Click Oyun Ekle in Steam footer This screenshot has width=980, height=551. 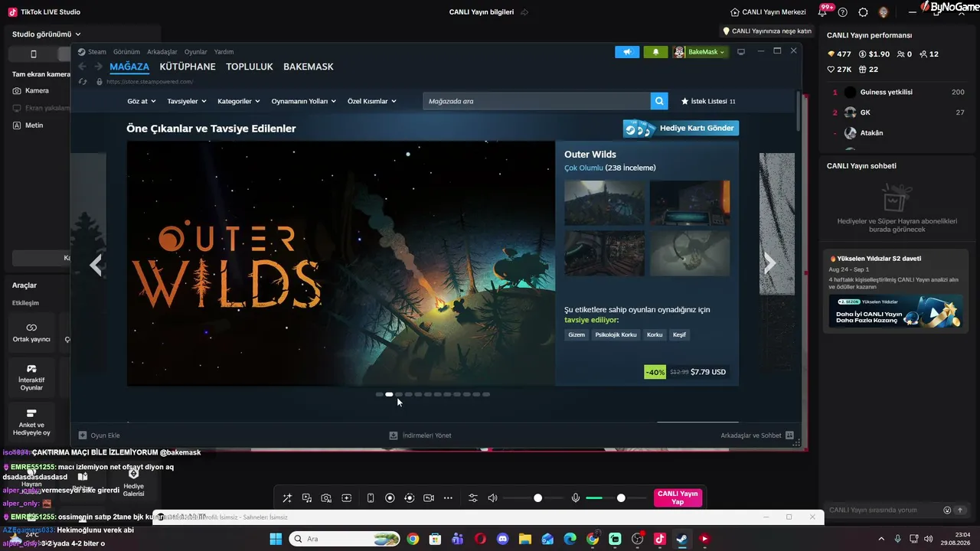point(100,435)
